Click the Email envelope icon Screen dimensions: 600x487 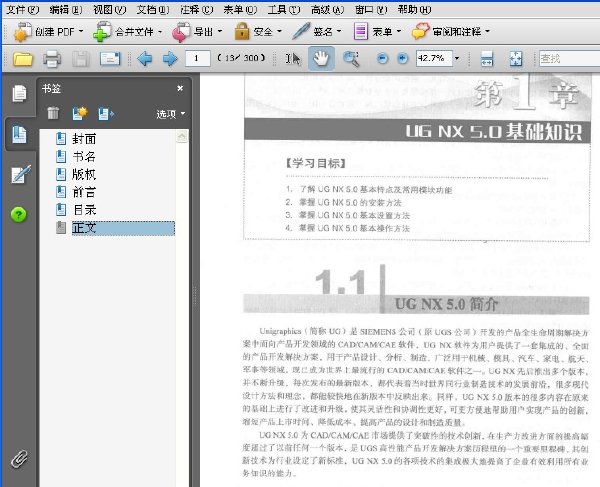point(110,59)
